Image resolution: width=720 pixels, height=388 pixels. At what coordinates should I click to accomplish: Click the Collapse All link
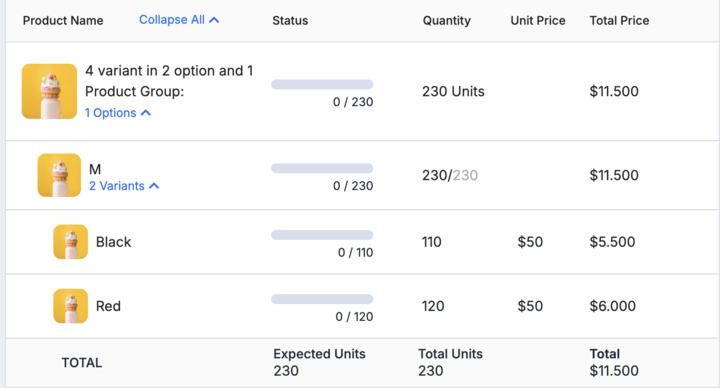179,20
